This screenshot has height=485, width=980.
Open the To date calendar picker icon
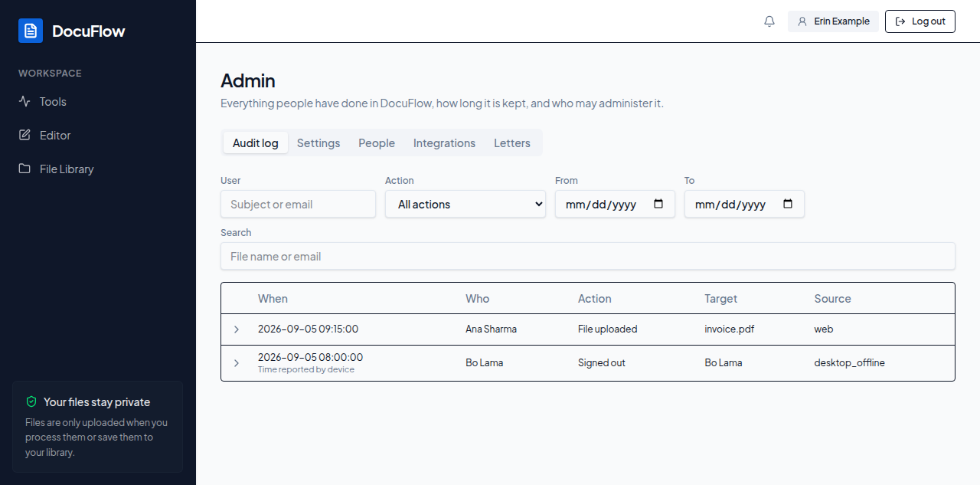pos(788,204)
